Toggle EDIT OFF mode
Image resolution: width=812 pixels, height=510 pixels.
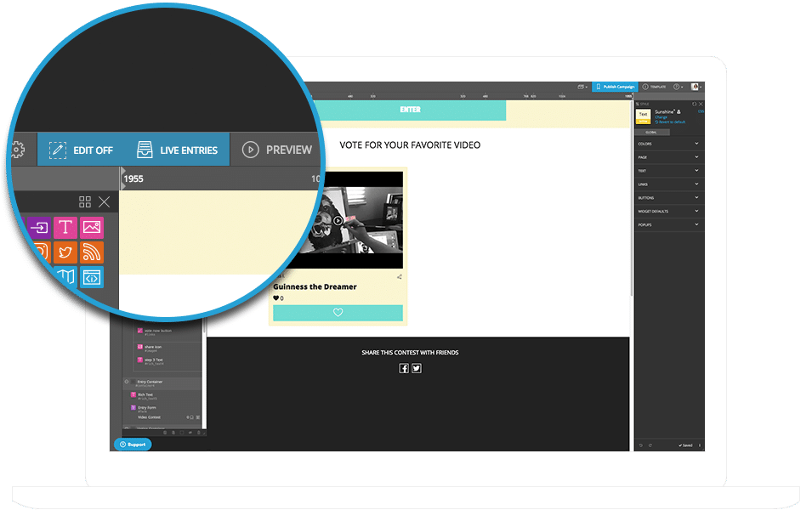point(81,149)
